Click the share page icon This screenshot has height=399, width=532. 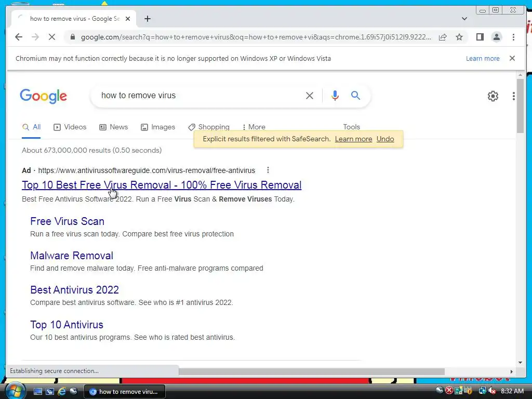(443, 37)
